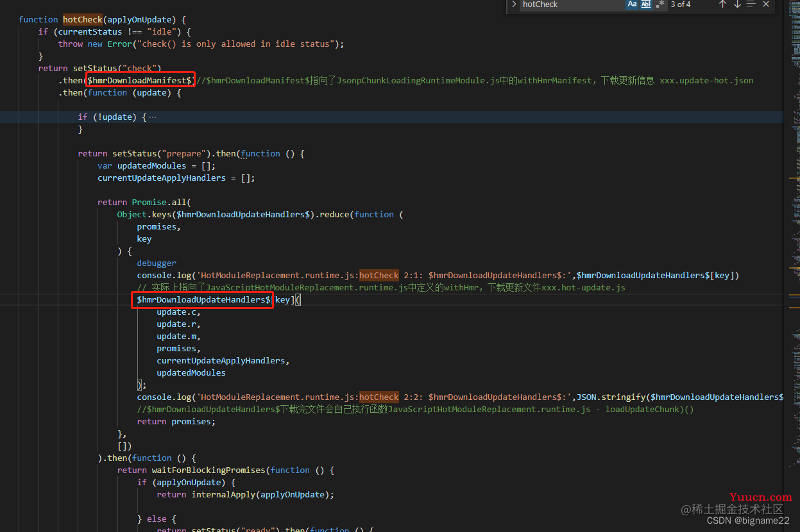The height and width of the screenshot is (532, 800).
Task: Click 'return internalApply(applyOnUpdate);' line
Action: point(246,495)
